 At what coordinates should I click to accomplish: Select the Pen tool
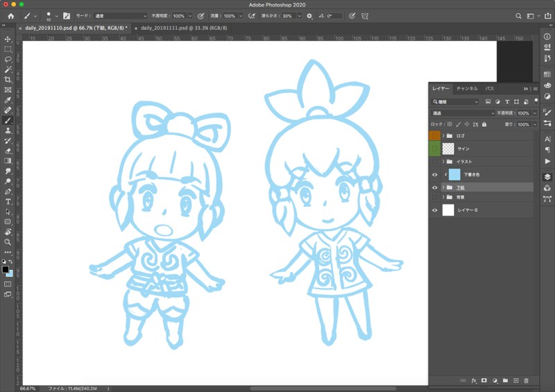tap(8, 191)
